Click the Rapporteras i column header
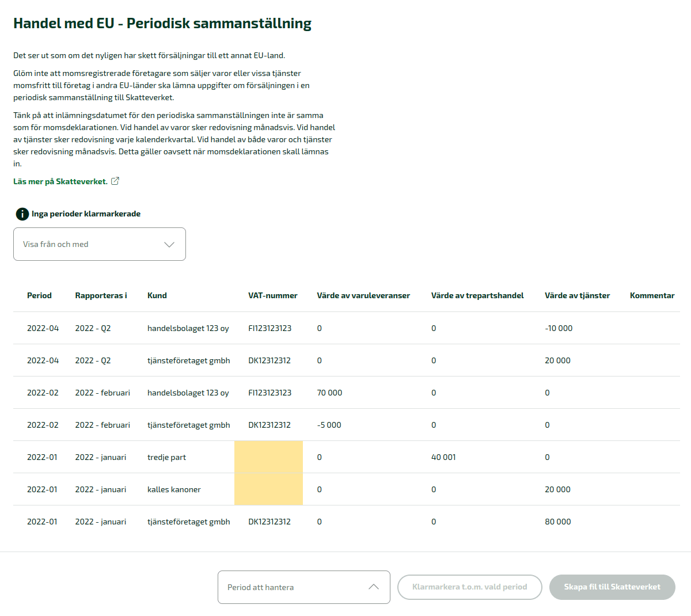 tap(101, 295)
